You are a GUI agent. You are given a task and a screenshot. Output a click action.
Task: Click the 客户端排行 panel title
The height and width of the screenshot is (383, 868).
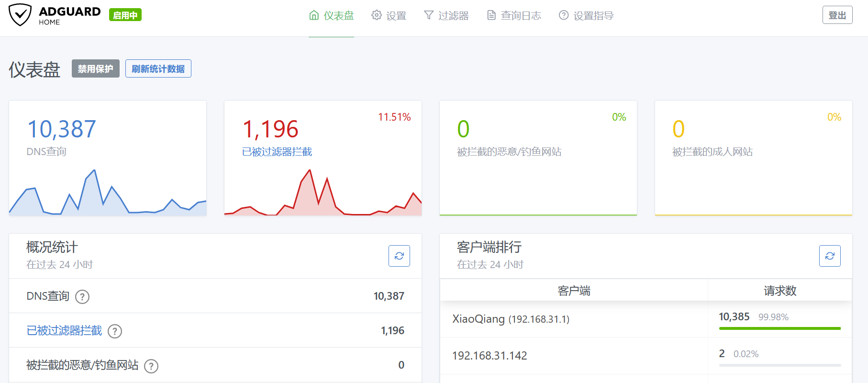tap(489, 248)
